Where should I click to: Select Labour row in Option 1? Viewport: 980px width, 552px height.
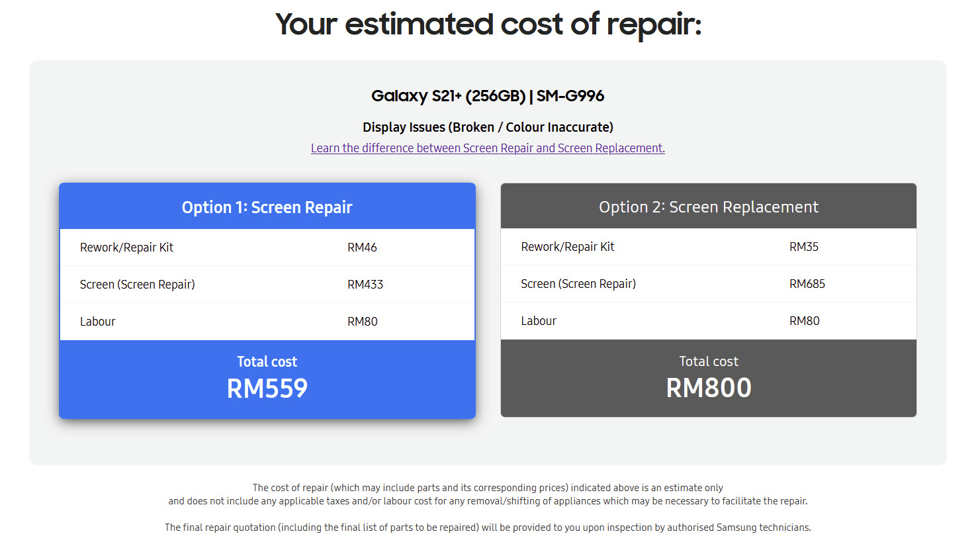tap(267, 322)
